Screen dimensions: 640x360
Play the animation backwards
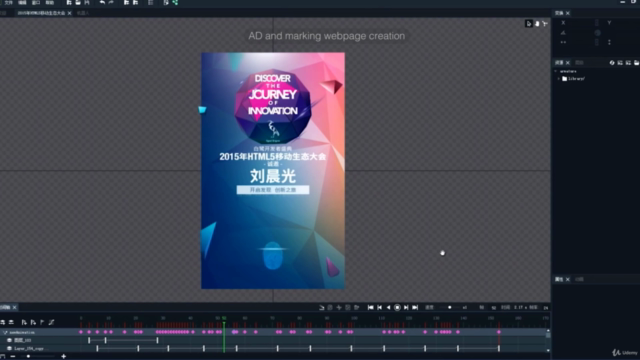pyautogui.click(x=388, y=307)
